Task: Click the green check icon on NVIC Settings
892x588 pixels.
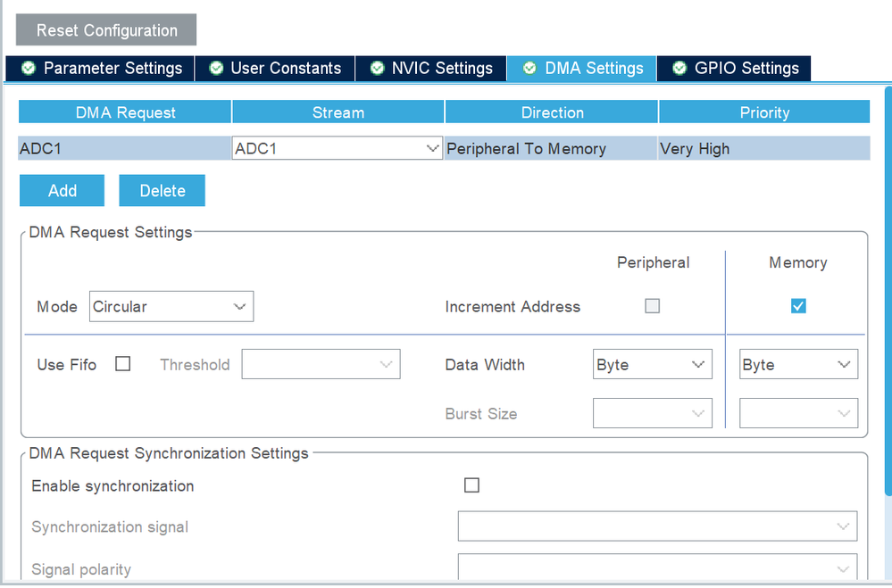Action: (377, 68)
